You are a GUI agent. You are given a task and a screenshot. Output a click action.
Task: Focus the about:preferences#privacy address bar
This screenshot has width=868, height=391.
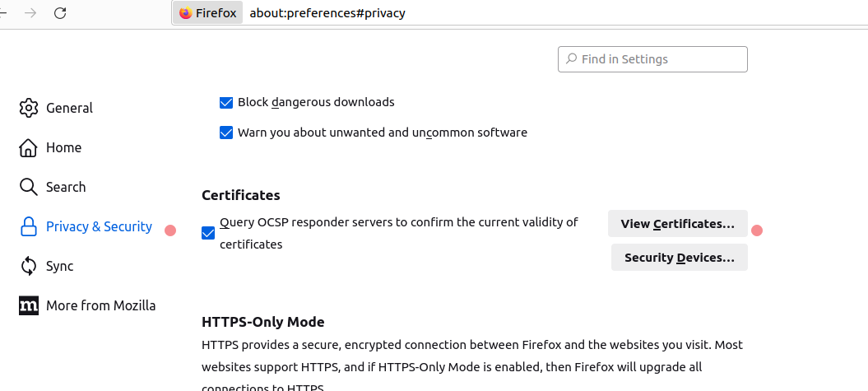(494, 13)
